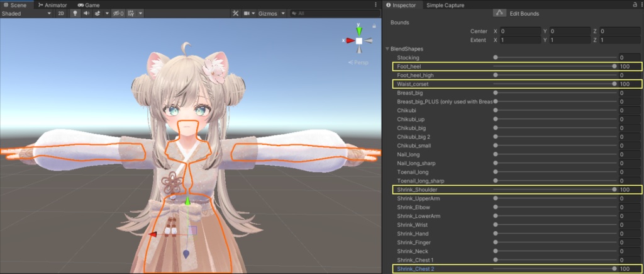Click the scene gizmo lock icon

point(374,26)
